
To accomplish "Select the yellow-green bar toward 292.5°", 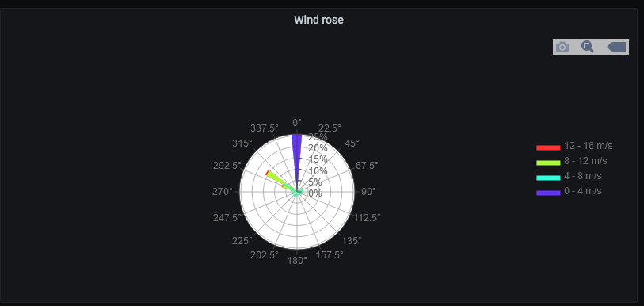I will (280, 182).
